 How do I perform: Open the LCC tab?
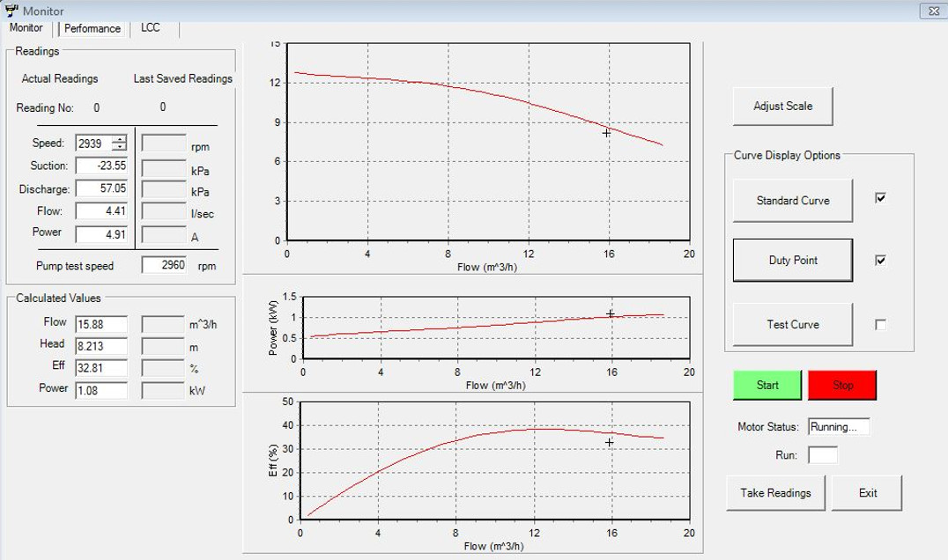(151, 28)
